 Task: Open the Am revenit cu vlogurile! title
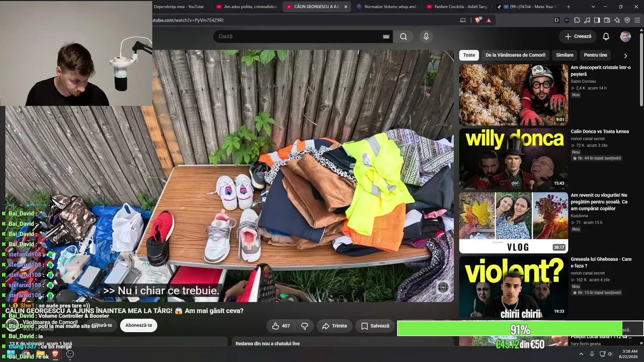tap(599, 202)
